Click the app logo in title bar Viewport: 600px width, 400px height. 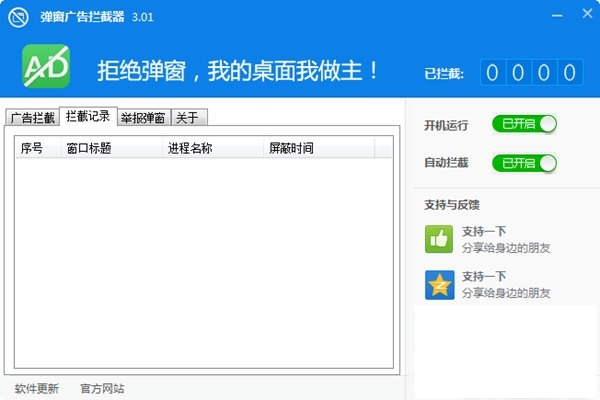click(x=18, y=17)
